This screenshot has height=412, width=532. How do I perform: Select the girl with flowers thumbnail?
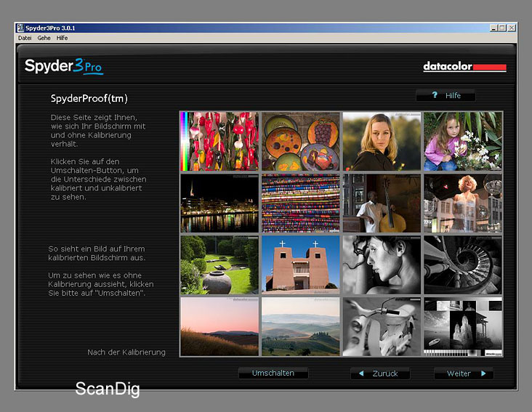[463, 141]
